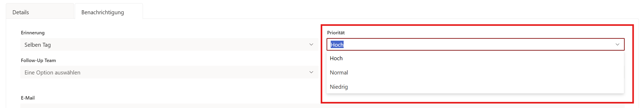
Task: Click into the Priorität combo box field
Action: click(475, 45)
